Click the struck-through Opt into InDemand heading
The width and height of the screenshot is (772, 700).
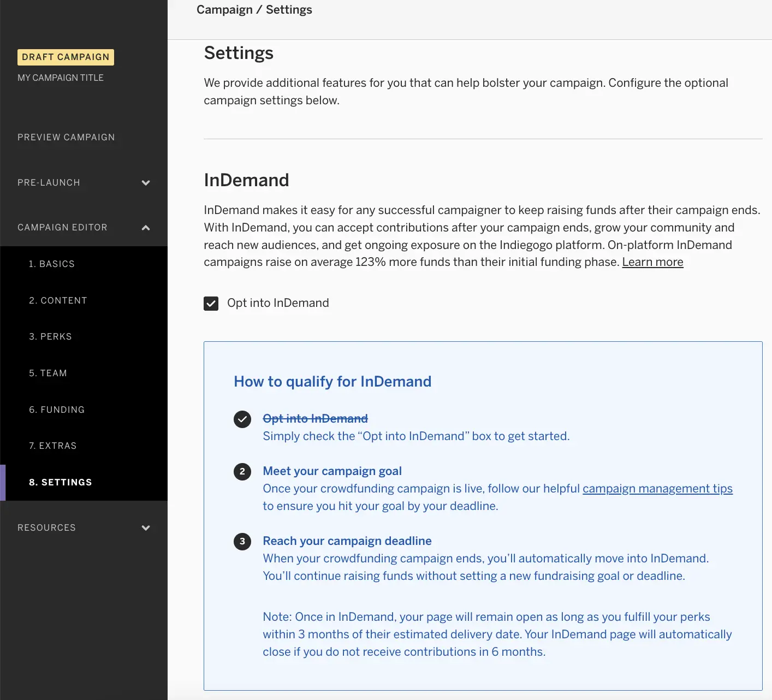(315, 419)
